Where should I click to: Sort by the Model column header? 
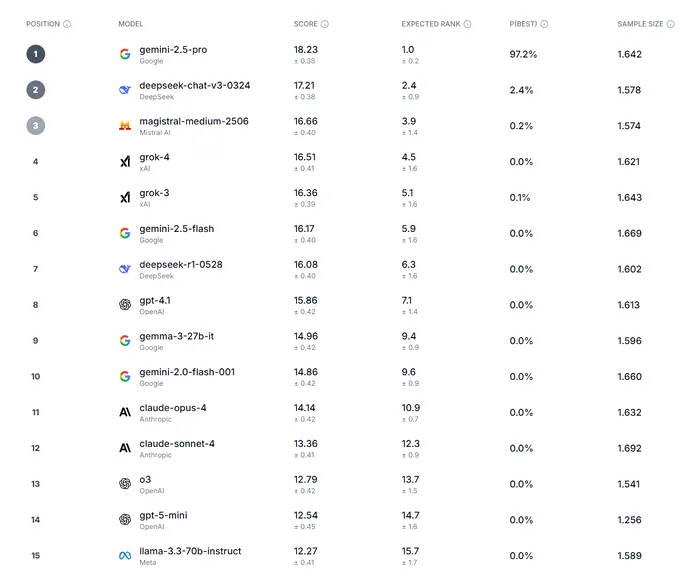click(x=131, y=24)
